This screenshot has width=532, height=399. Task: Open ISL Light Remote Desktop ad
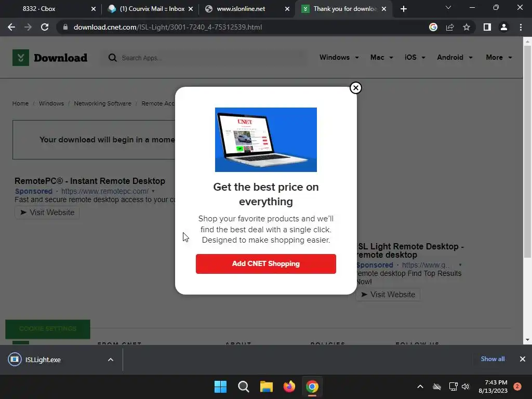pyautogui.click(x=410, y=251)
